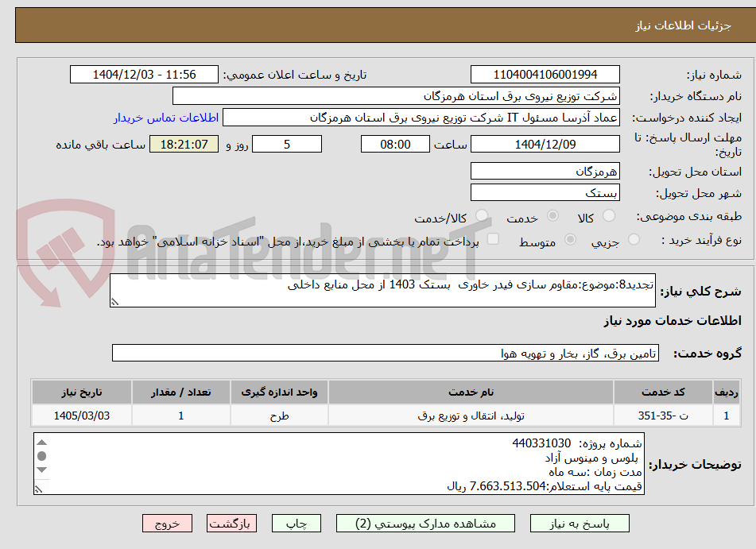Click the توضیحات خریدار text area

coord(339,464)
